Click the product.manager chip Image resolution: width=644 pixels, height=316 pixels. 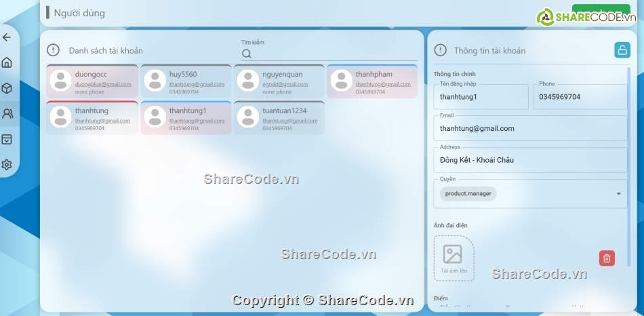click(468, 193)
